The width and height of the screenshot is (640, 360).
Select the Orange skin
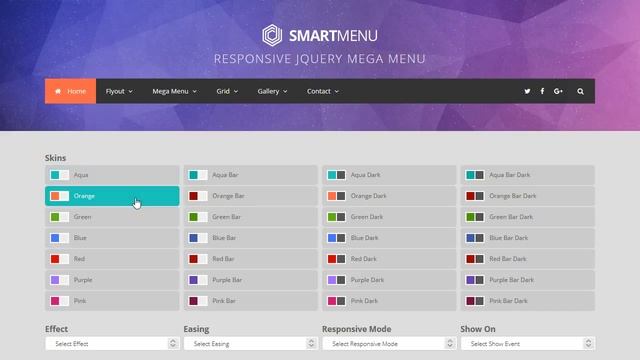click(112, 196)
